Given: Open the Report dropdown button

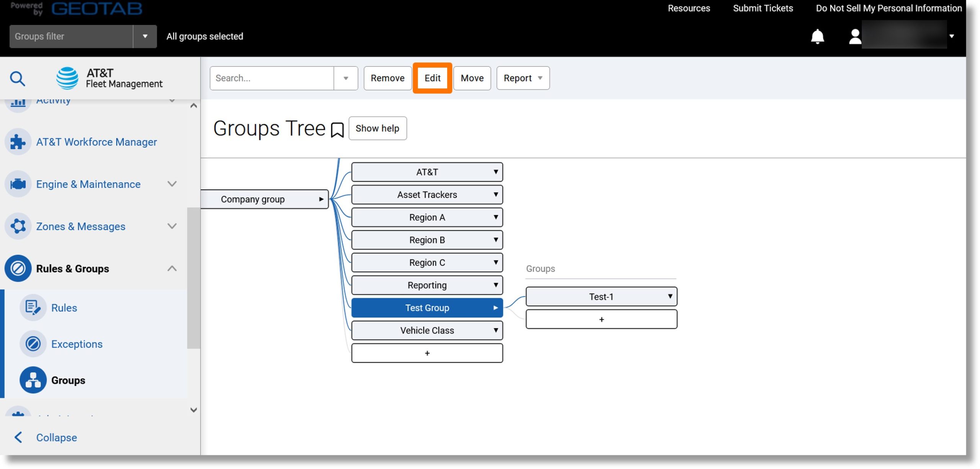Looking at the screenshot, I should tap(523, 78).
